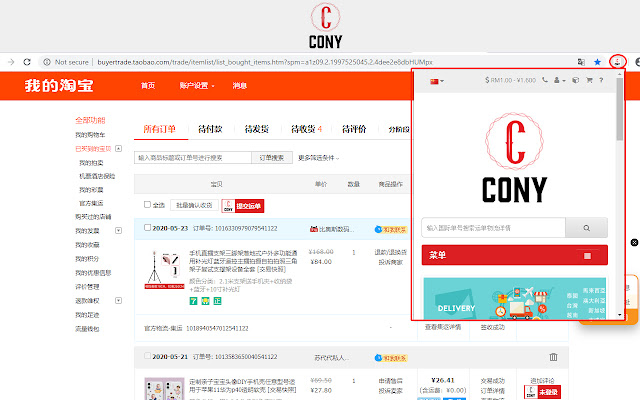Screen dimensions: 640x400
Task: Open the CONY extension icon in browser toolbar
Action: (618, 62)
